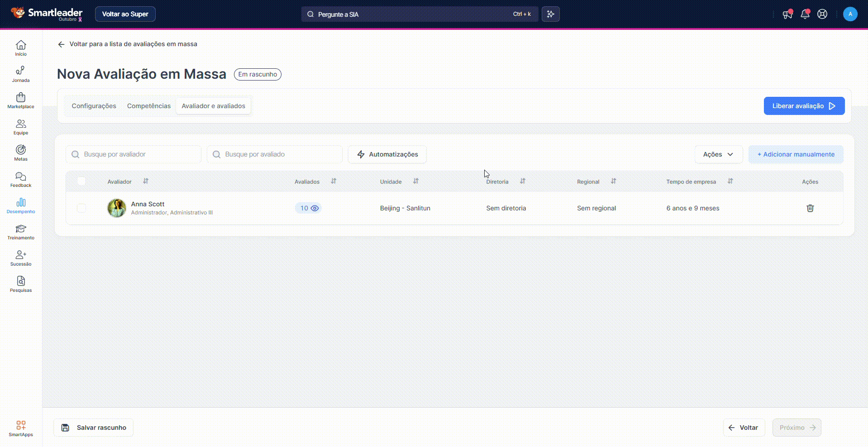Expand the Ações dropdown
This screenshot has height=447, width=868.
718,154
